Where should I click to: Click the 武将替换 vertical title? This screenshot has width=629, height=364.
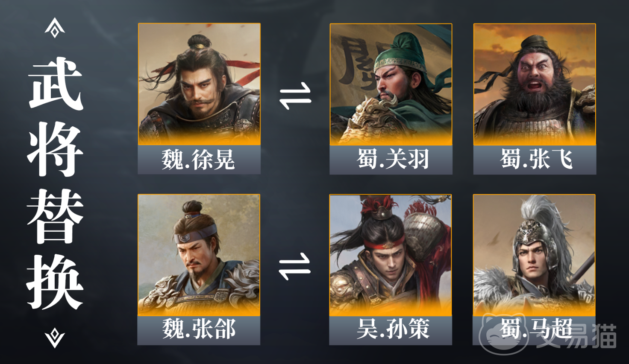click(55, 183)
